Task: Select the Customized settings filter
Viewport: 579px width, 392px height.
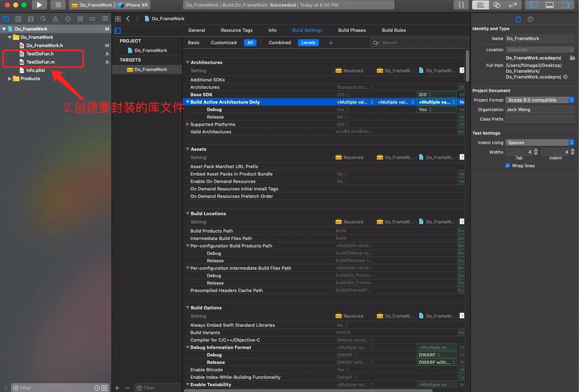Action: click(223, 43)
